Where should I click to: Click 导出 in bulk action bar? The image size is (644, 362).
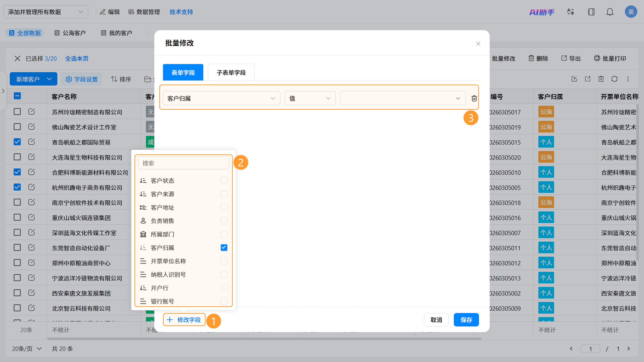point(571,59)
